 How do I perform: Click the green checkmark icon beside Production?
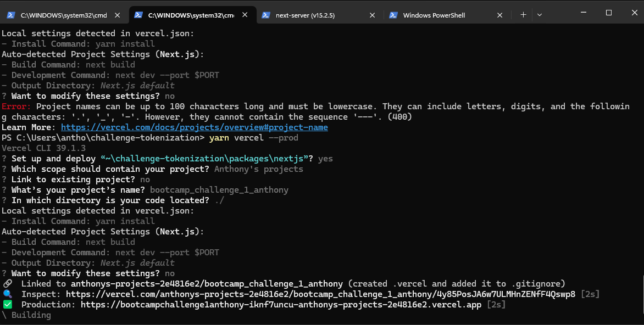pyautogui.click(x=7, y=304)
